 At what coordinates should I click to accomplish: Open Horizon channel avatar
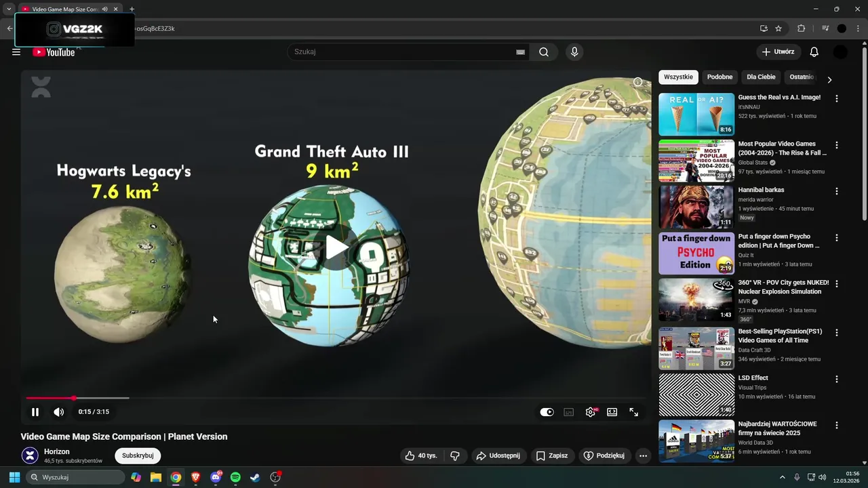point(30,455)
